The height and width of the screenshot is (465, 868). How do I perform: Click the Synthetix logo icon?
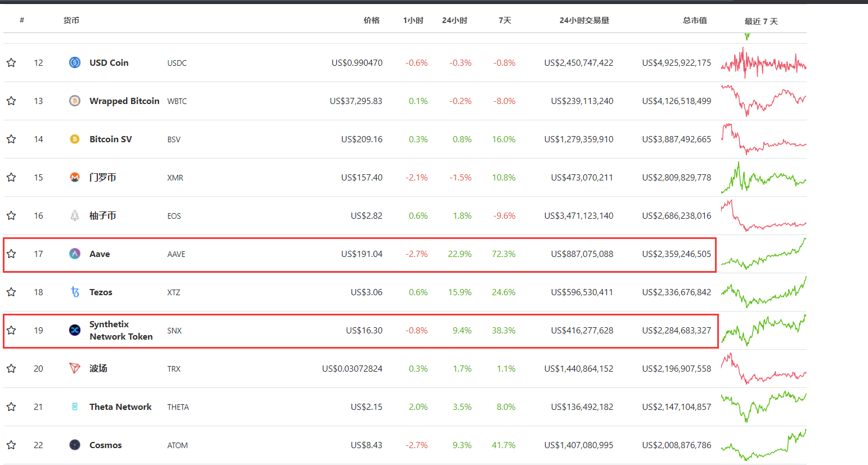pyautogui.click(x=75, y=330)
